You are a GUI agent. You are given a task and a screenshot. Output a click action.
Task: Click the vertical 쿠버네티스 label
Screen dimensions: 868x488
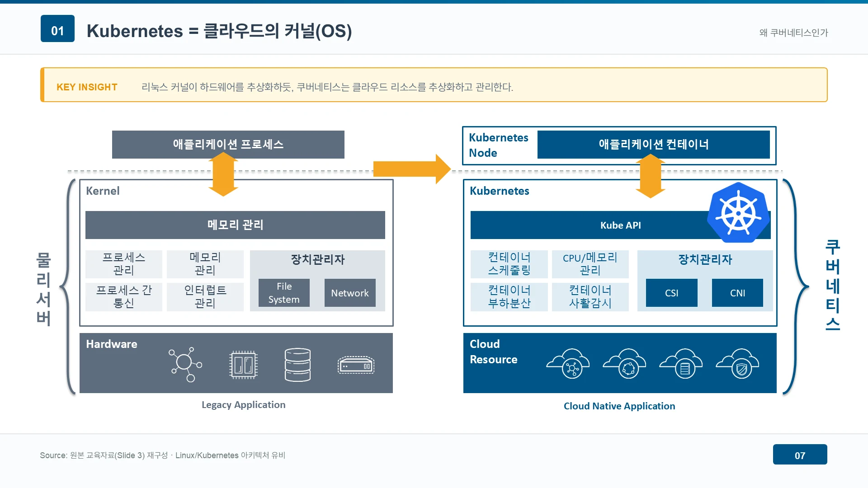click(x=832, y=285)
